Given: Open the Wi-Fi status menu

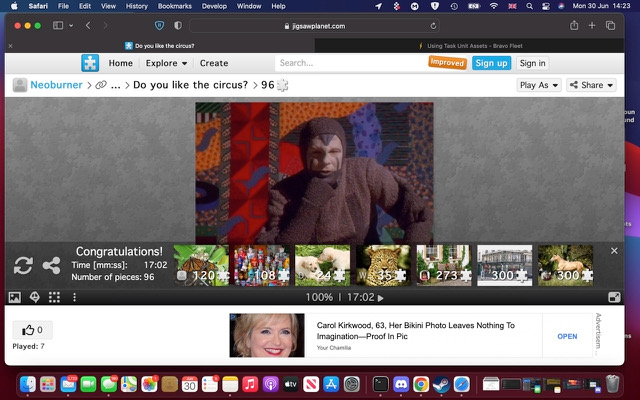Looking at the screenshot, I should coord(494,6).
